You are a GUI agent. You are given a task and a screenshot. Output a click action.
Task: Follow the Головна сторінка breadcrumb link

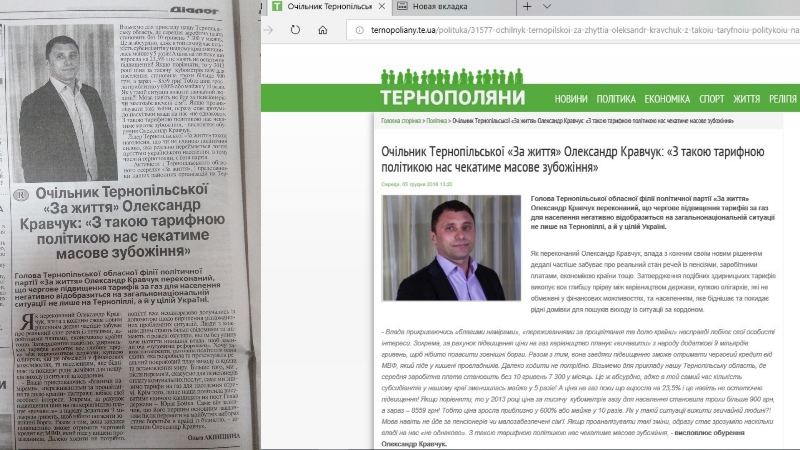pyautogui.click(x=401, y=121)
